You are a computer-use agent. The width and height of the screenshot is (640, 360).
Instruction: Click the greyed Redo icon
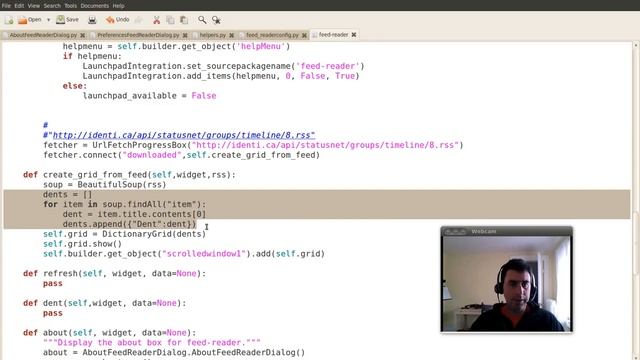(x=139, y=20)
